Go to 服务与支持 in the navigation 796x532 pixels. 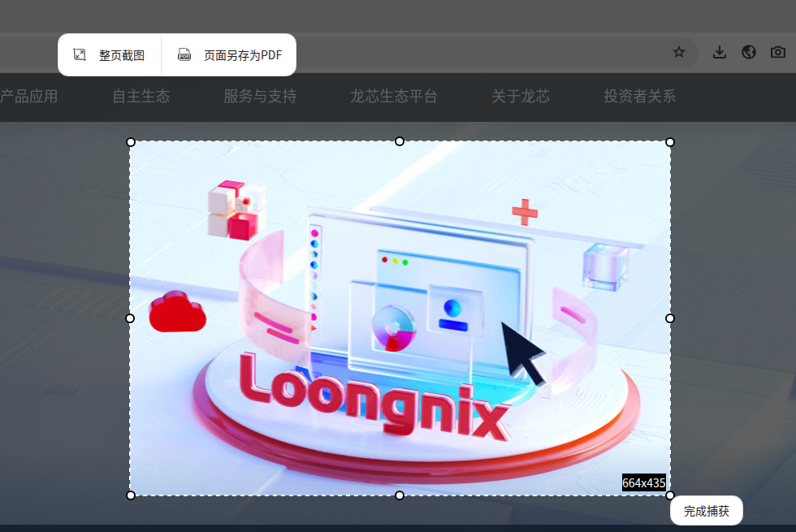(260, 97)
